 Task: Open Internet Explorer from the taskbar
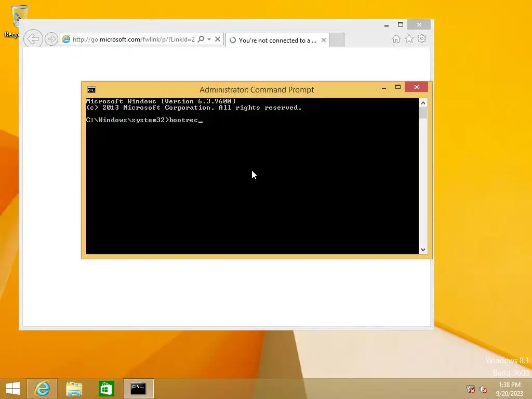42,389
